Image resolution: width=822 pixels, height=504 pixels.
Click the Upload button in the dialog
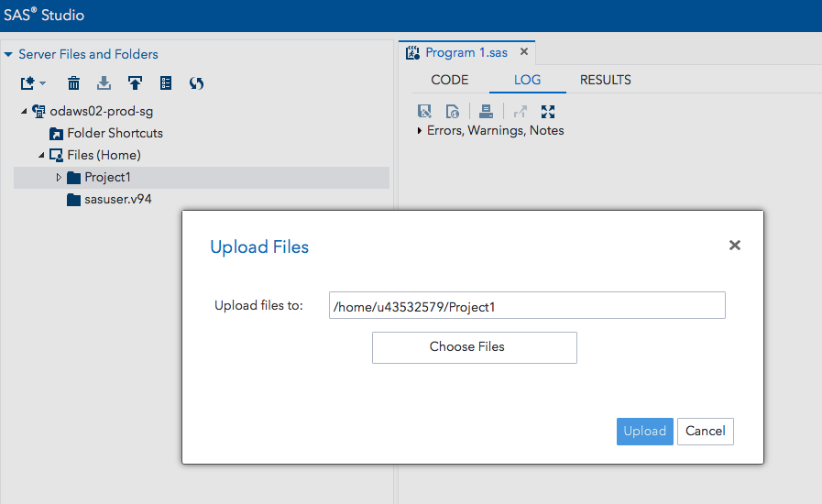(644, 431)
